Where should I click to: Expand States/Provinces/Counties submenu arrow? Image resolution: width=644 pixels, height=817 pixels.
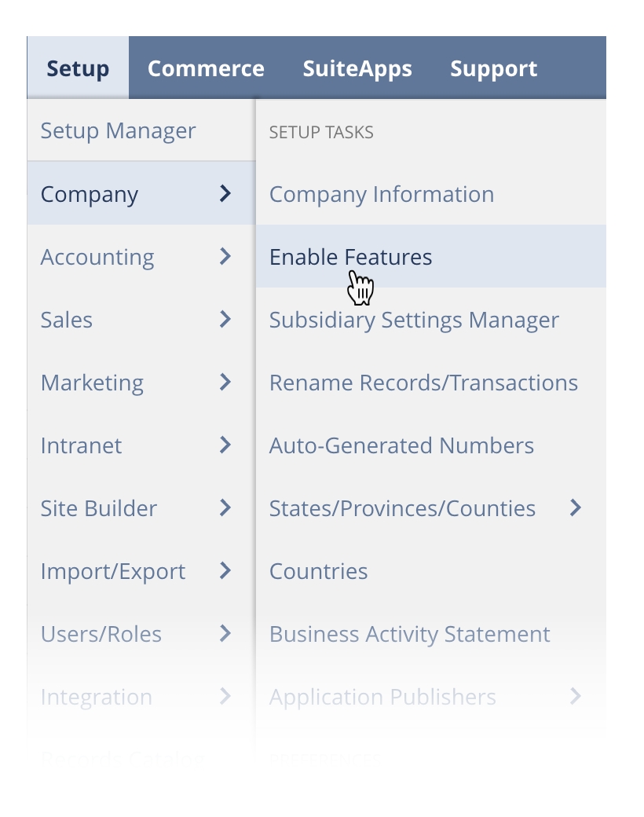(x=576, y=507)
